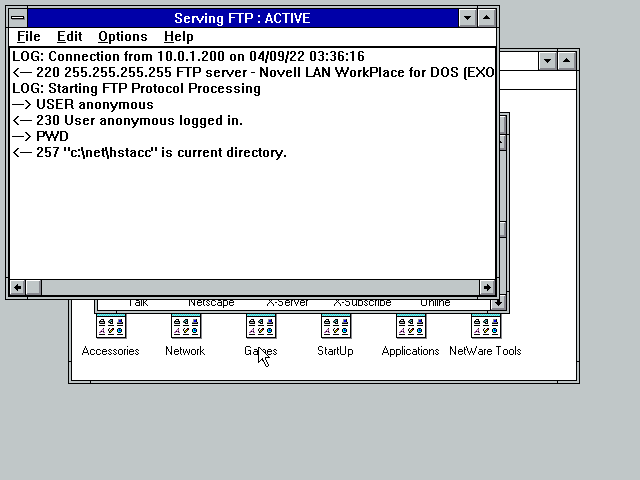Click the 'USER anonymous' log line

83,104
